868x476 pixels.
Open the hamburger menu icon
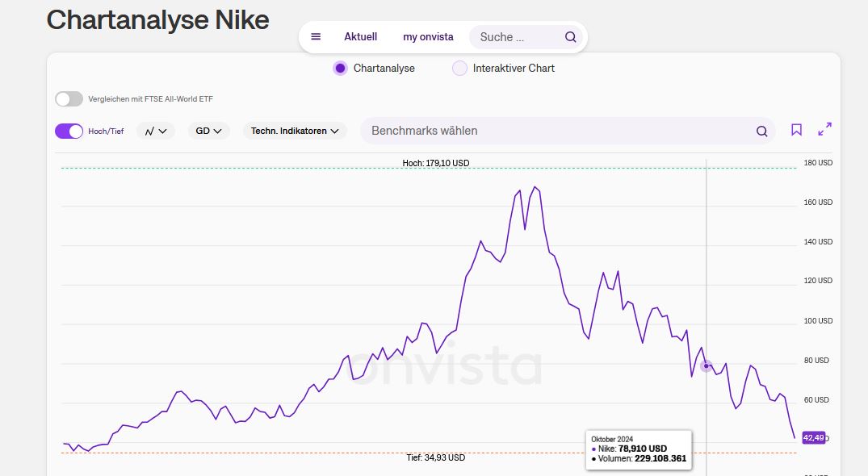pos(315,36)
